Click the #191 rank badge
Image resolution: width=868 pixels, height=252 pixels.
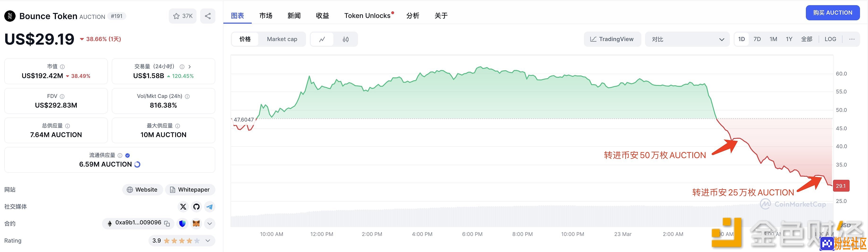117,16
